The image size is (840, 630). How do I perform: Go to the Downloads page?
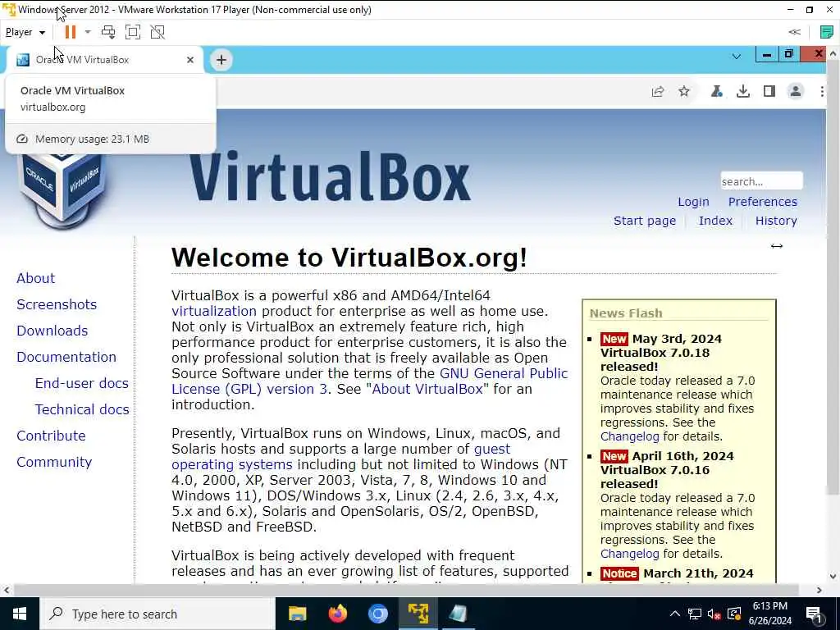tap(52, 331)
